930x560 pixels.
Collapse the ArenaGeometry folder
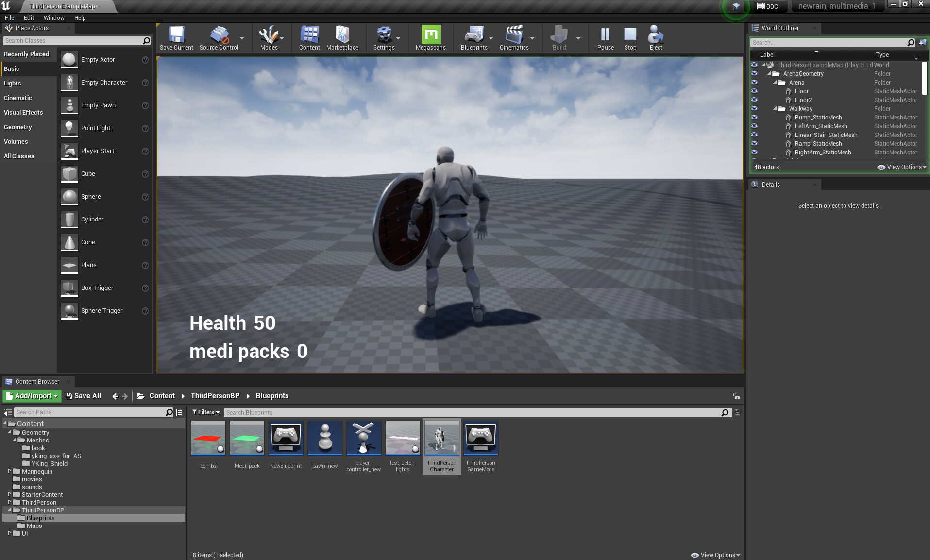pos(769,73)
